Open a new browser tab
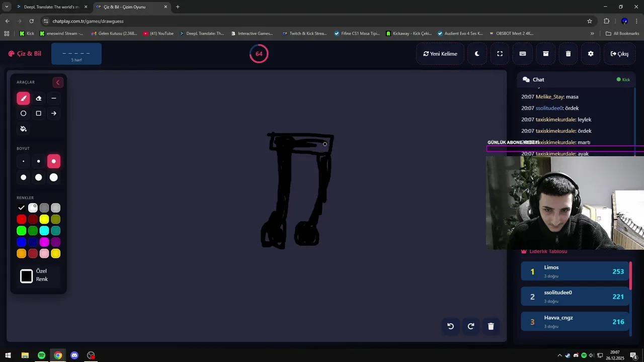This screenshot has width=644, height=362. click(x=178, y=7)
